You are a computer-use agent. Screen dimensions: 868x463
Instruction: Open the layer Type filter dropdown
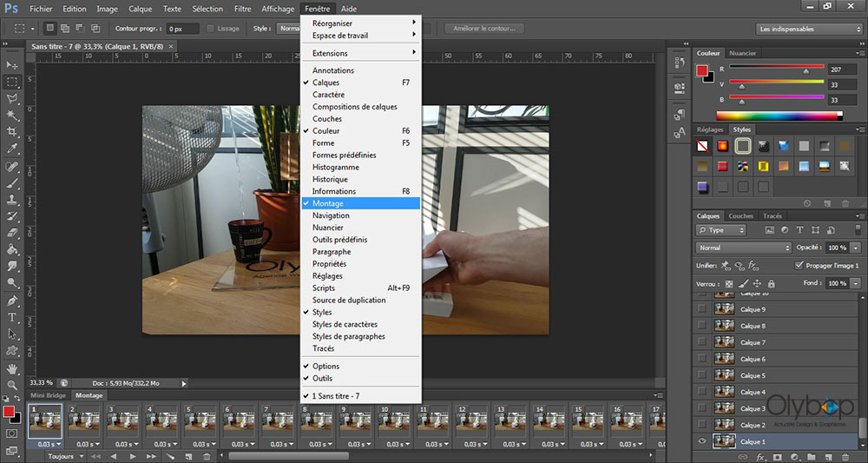(720, 230)
